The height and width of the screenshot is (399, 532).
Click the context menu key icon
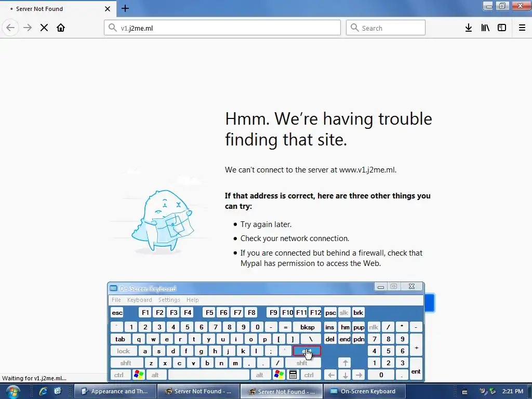[x=293, y=375]
